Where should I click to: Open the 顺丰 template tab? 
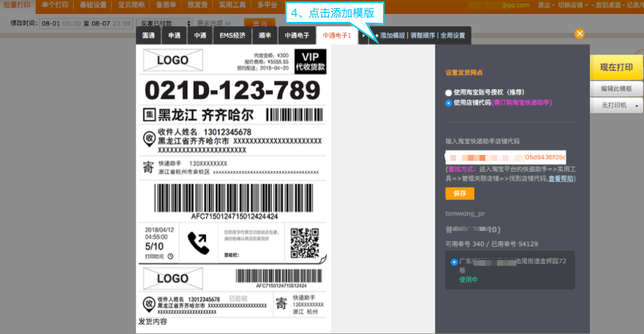265,35
